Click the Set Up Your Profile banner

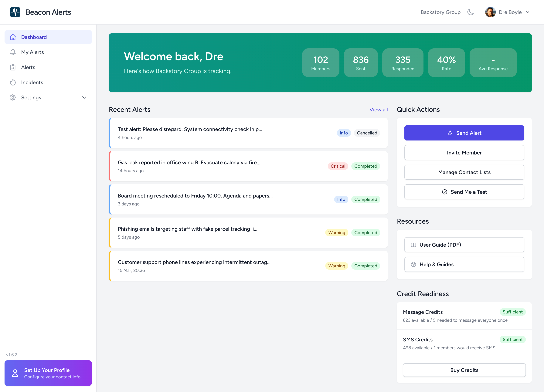pyautogui.click(x=48, y=373)
